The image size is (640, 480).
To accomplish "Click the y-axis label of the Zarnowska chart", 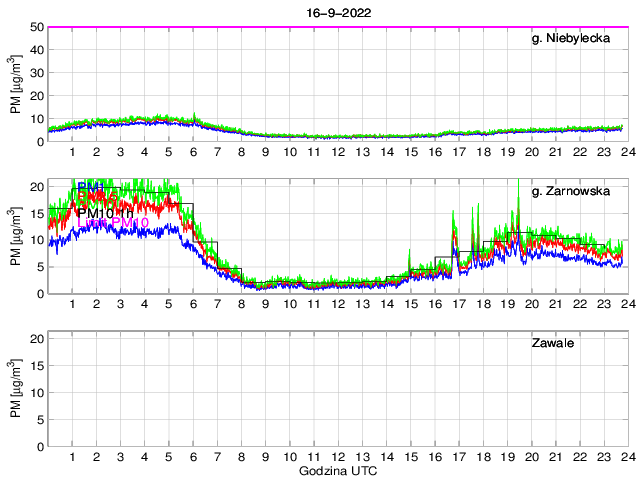I will (16, 237).
